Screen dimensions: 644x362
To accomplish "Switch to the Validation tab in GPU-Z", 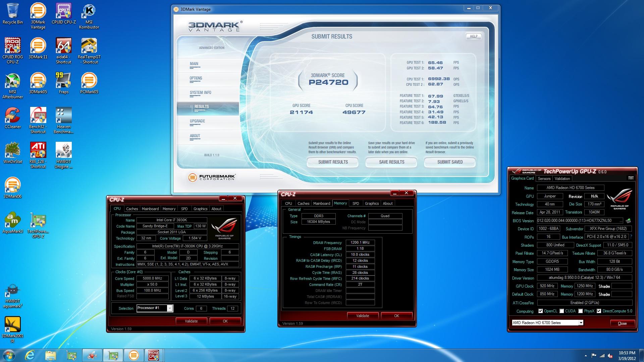I will [562, 179].
